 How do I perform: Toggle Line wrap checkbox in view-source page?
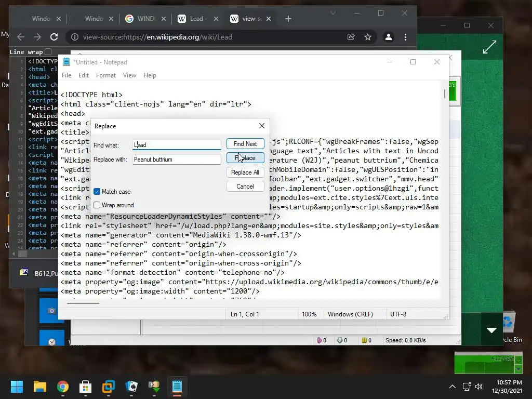point(48,51)
